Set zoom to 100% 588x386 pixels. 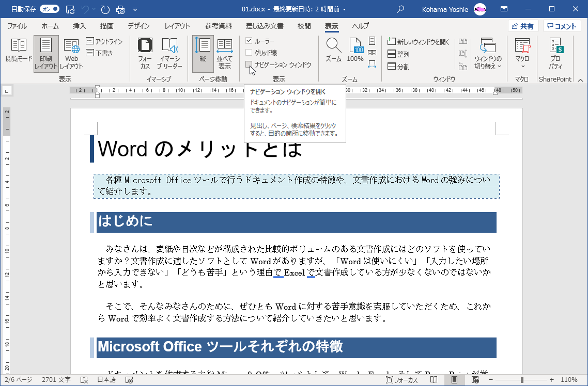355,50
